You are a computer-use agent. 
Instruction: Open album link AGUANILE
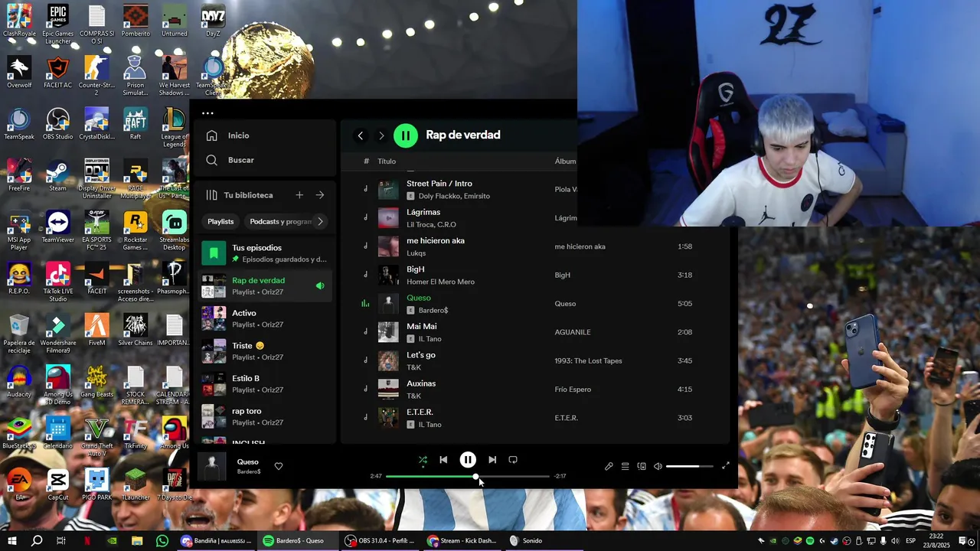click(574, 332)
